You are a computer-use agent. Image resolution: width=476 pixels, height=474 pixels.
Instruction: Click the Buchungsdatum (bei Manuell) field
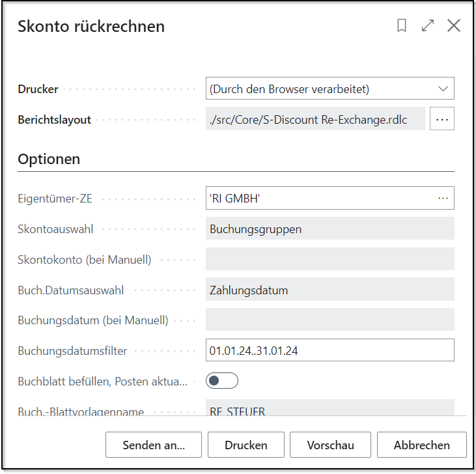pos(329,320)
